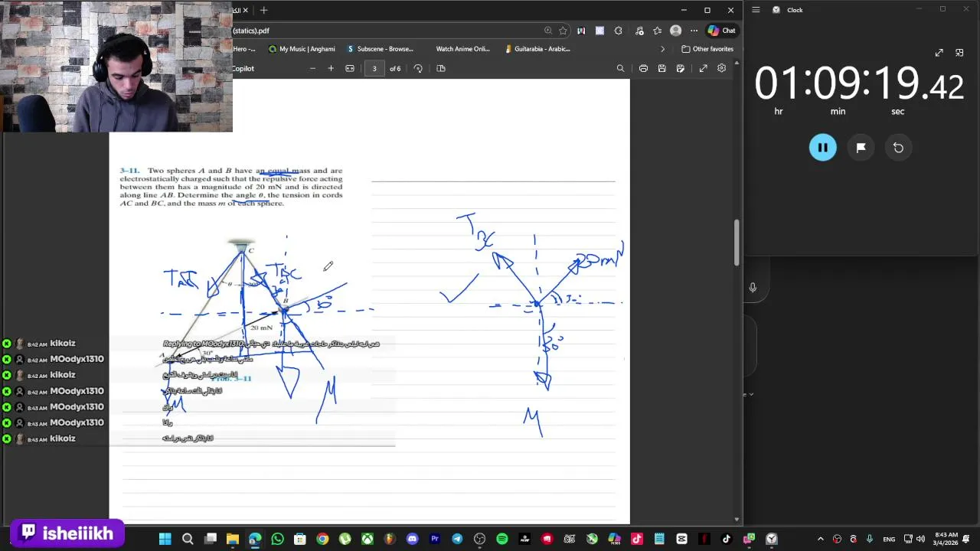Open Windows taskbar Search
980x551 pixels.
click(x=188, y=539)
